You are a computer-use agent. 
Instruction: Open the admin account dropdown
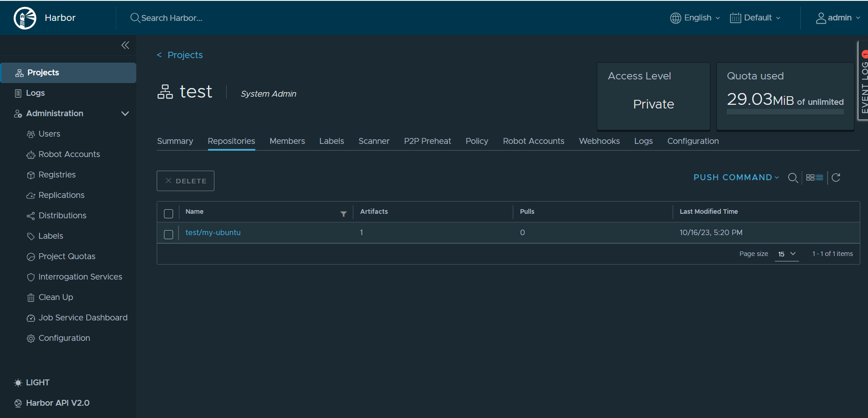(838, 18)
